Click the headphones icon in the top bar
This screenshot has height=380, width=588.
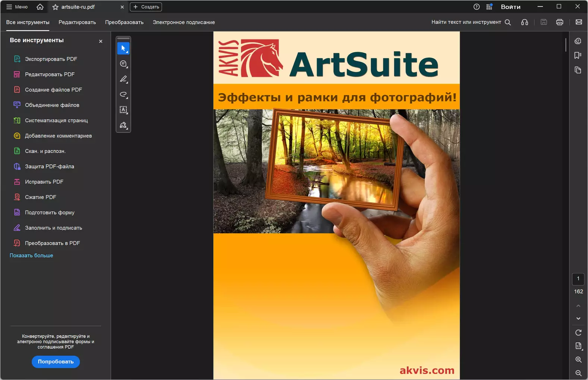(x=525, y=22)
